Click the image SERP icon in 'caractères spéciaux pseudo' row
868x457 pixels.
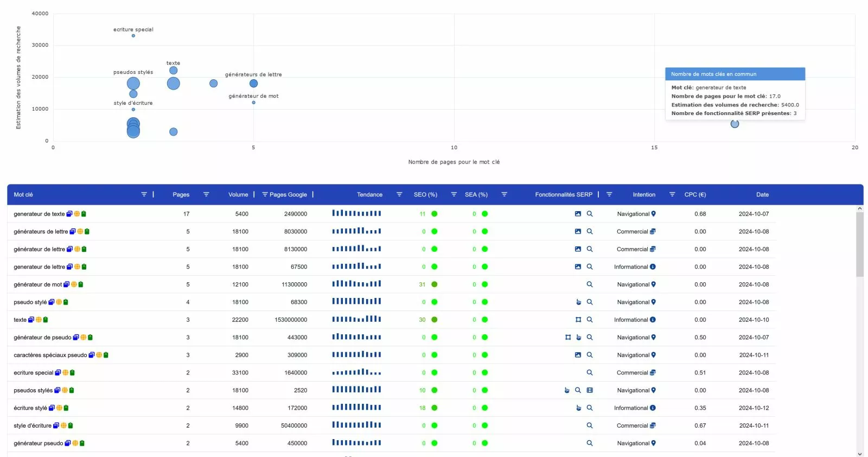[x=578, y=355]
